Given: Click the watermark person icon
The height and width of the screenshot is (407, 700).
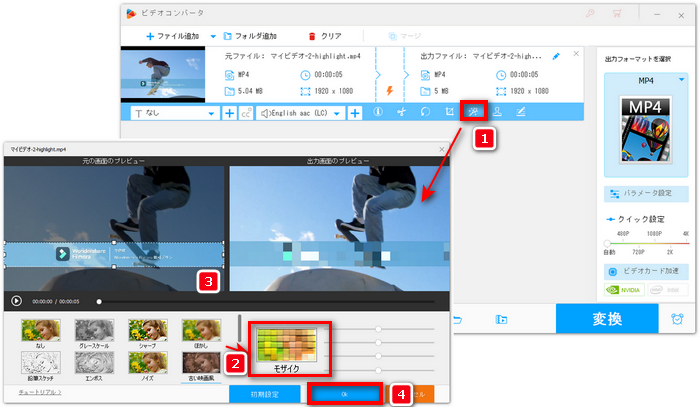Looking at the screenshot, I should click(497, 112).
